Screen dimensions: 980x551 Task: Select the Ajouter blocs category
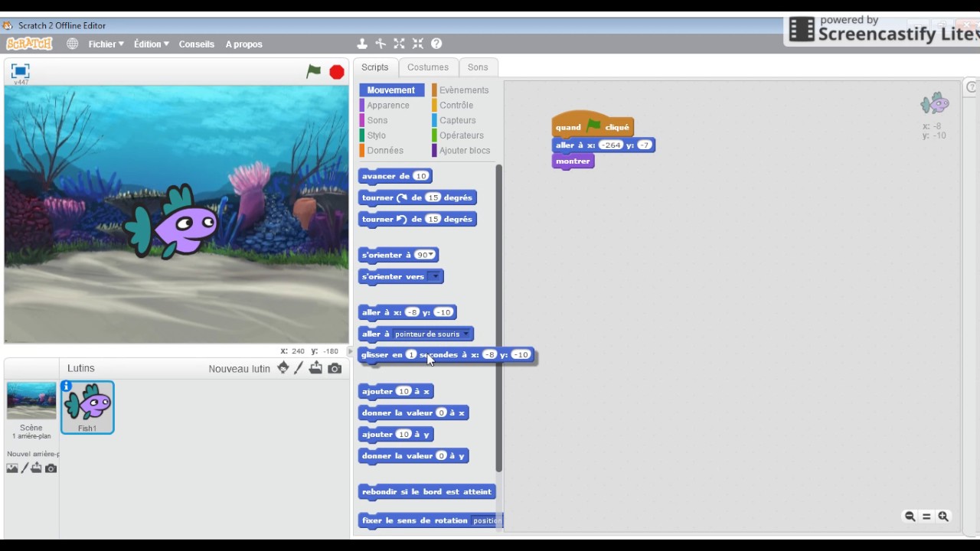click(x=464, y=151)
